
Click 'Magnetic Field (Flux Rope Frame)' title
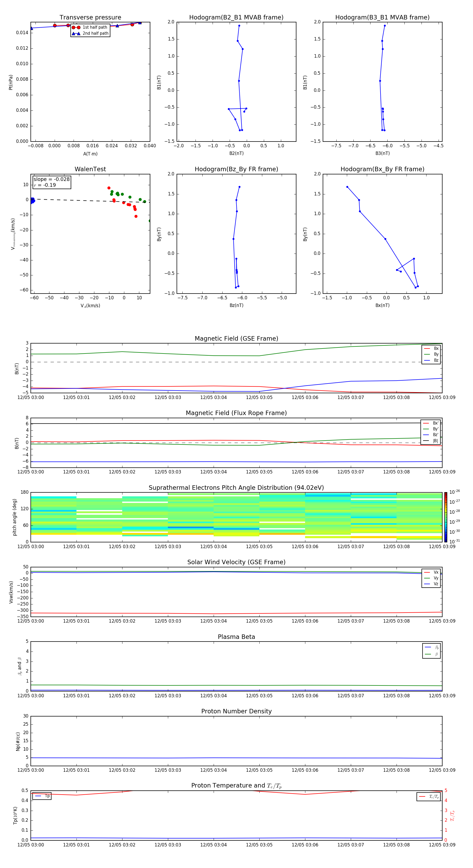tap(236, 413)
